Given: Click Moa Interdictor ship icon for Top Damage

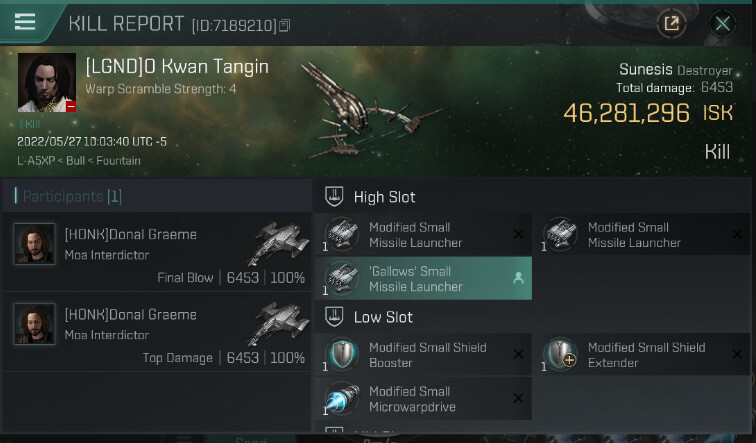Looking at the screenshot, I should [x=278, y=323].
